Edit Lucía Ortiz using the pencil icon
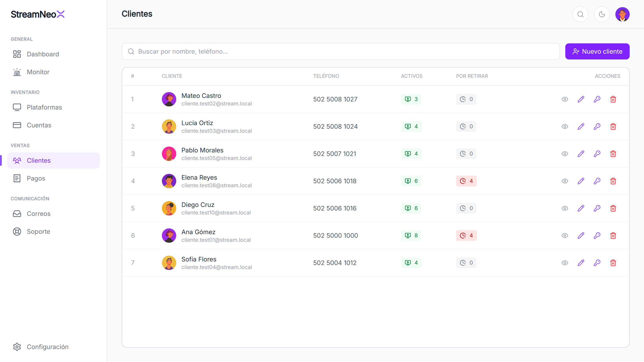 [x=581, y=126]
